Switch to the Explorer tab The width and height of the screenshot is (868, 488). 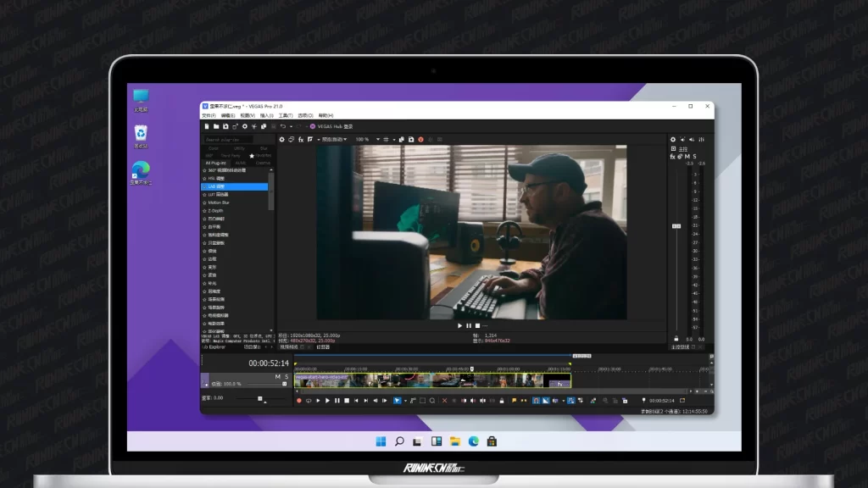click(x=217, y=347)
